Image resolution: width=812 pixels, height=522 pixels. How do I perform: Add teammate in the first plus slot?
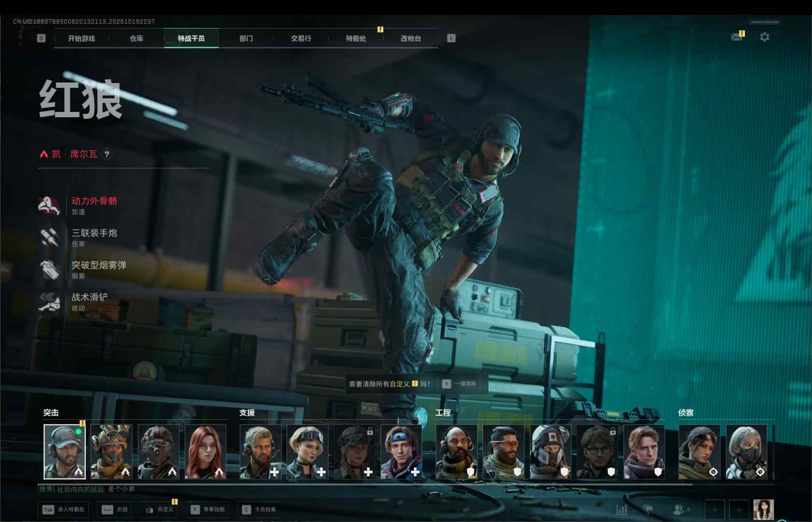(714, 509)
